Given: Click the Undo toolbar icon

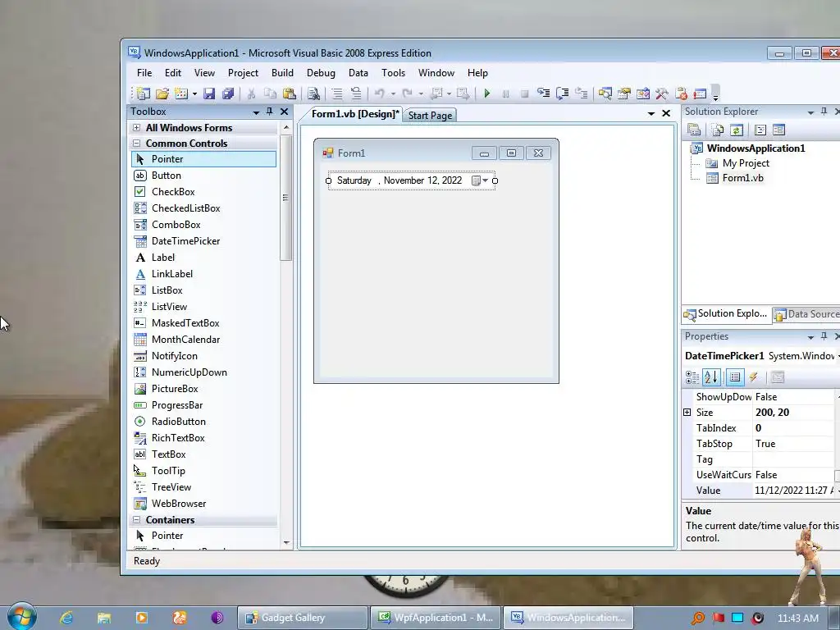Looking at the screenshot, I should (x=379, y=94).
